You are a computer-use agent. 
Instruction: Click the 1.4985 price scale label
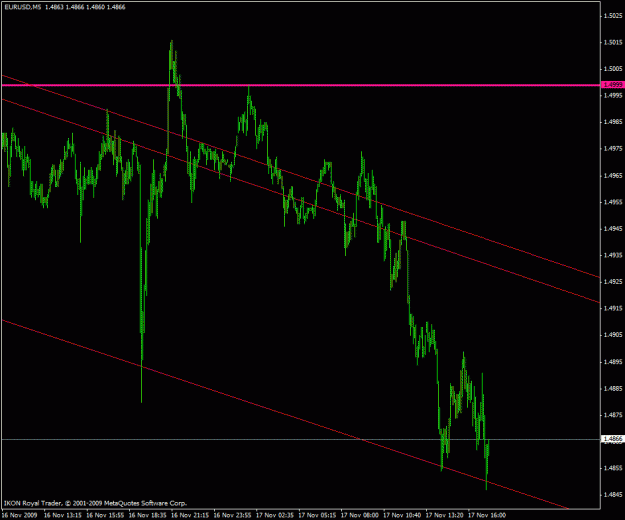(613, 122)
